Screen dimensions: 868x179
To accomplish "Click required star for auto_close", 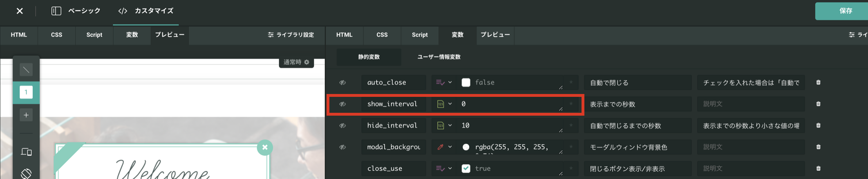I will tap(571, 83).
